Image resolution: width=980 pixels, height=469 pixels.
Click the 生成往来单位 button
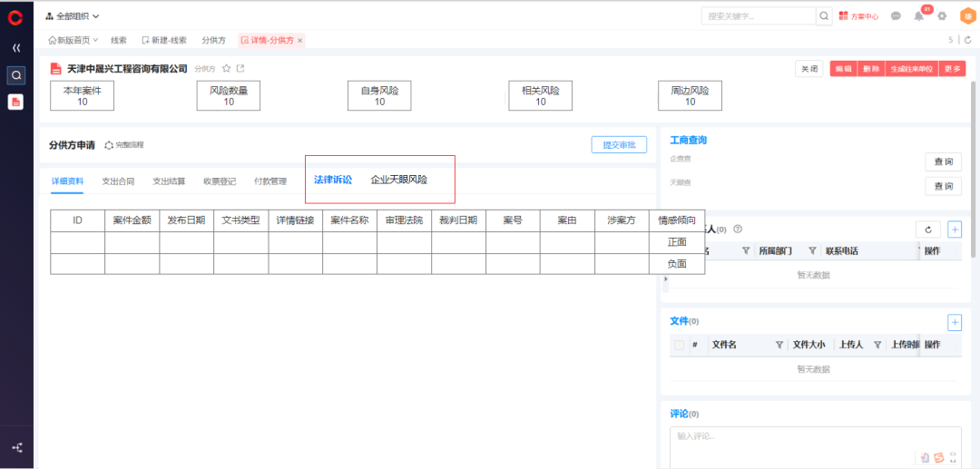coord(912,69)
